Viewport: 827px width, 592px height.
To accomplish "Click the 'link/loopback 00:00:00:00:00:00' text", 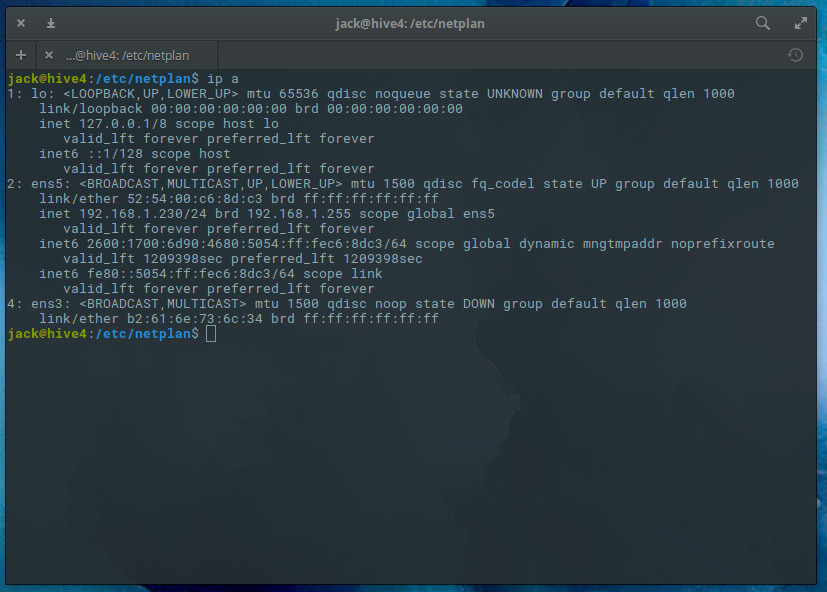I will click(x=163, y=109).
